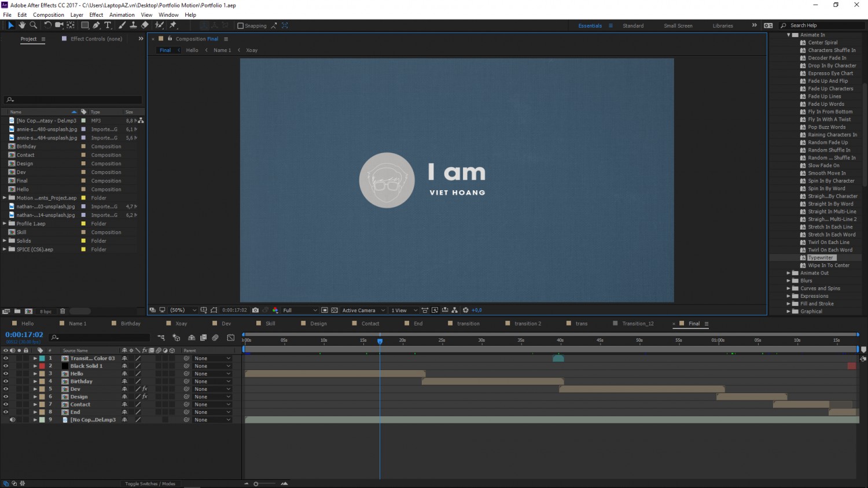868x488 pixels.
Task: Switch to the Birthday timeline tab
Action: point(131,324)
